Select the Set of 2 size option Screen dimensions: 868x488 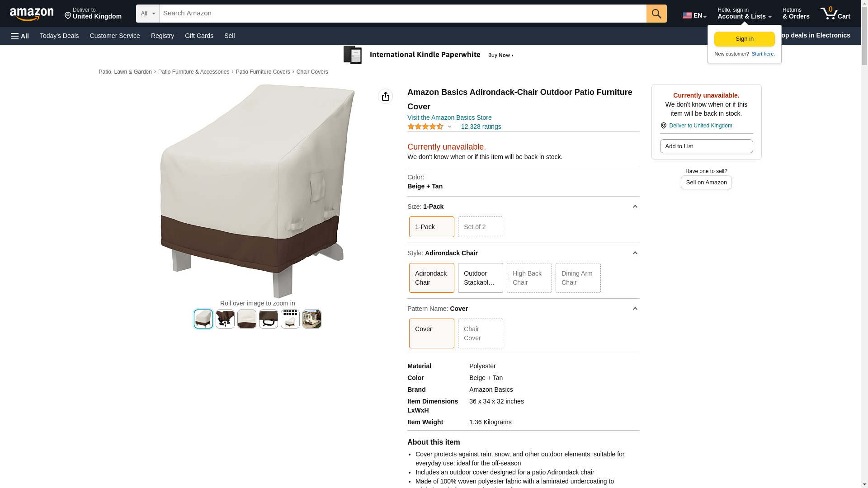click(x=480, y=227)
